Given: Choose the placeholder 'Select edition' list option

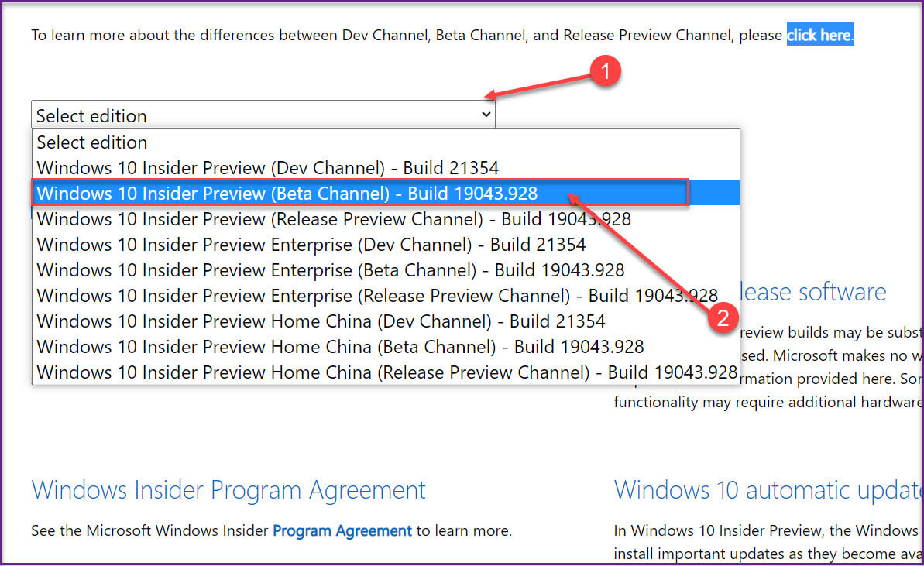Looking at the screenshot, I should (386, 142).
